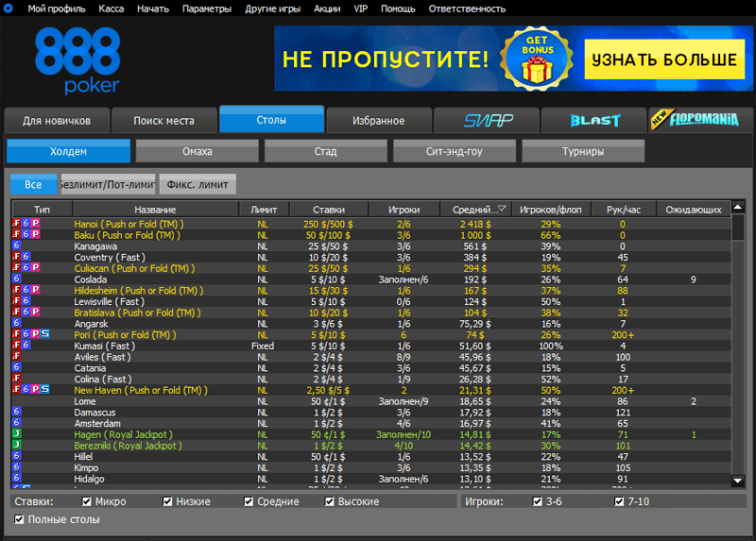Click the 6 icon in Lewisville row
The height and width of the screenshot is (541, 756).
26,300
